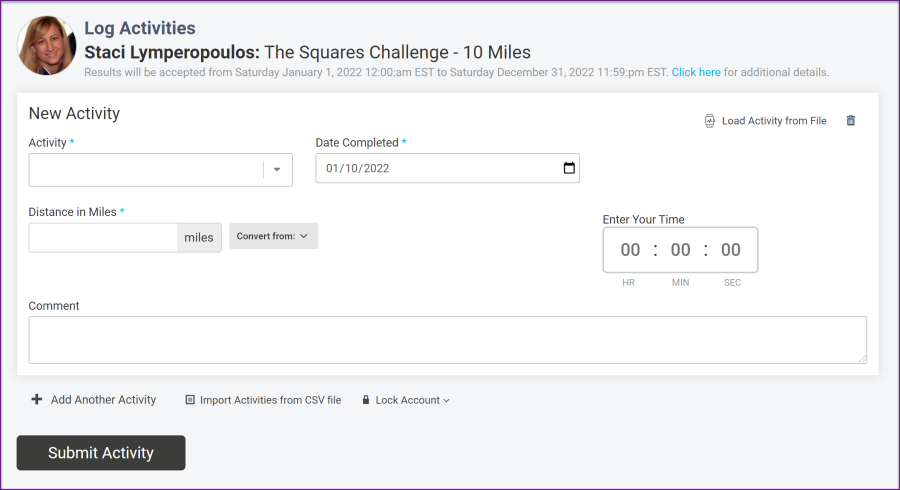Image resolution: width=900 pixels, height=490 pixels.
Task: Click the trash icon to delete activity
Action: coord(851,121)
